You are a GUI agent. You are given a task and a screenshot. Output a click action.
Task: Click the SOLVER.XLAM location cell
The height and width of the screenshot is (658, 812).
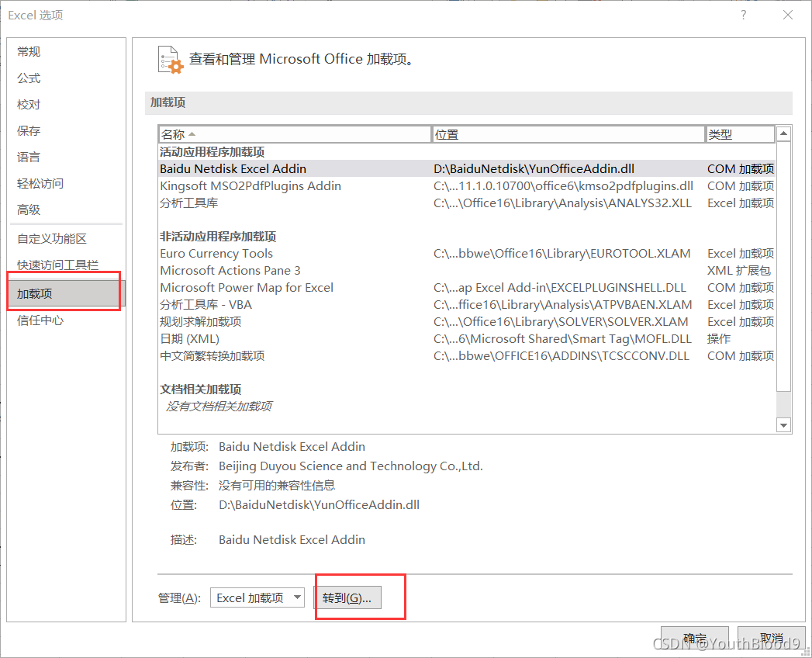561,322
